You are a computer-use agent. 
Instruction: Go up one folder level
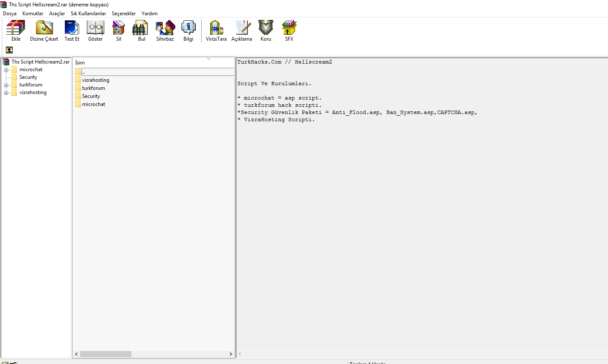tap(9, 50)
